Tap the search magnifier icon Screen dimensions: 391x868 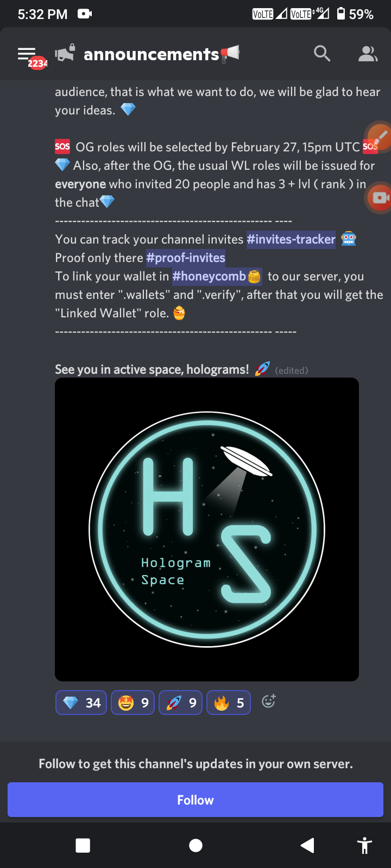point(322,53)
